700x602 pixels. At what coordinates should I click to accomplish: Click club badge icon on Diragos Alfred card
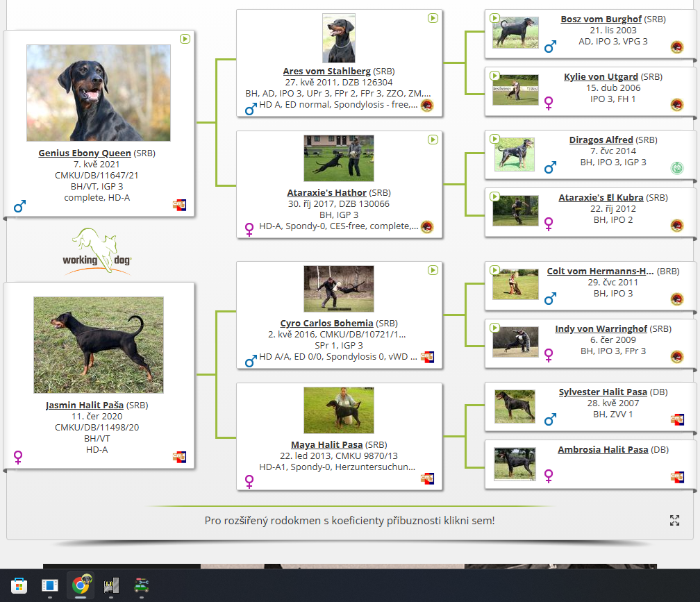tap(677, 168)
